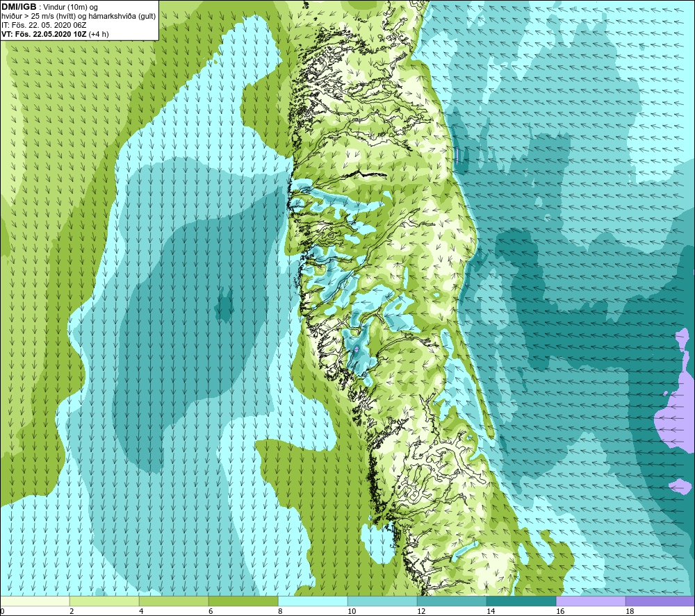This screenshot has height=616, width=695.
Task: Click the legend scale label '12'
Action: click(421, 612)
